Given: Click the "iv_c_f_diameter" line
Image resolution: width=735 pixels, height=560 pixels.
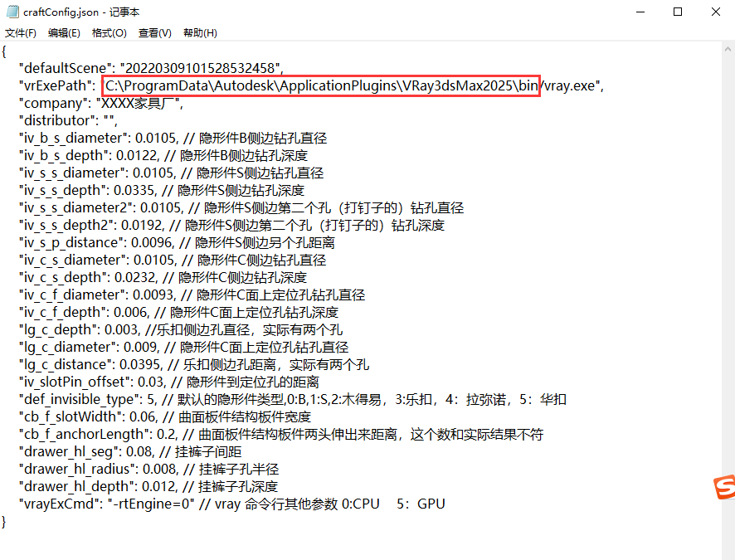Looking at the screenshot, I should tap(192, 295).
